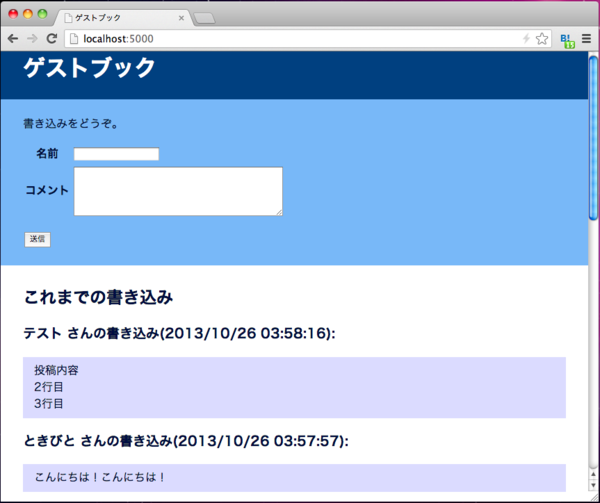
Task: Open the Chrome hamburger menu
Action: pyautogui.click(x=586, y=38)
